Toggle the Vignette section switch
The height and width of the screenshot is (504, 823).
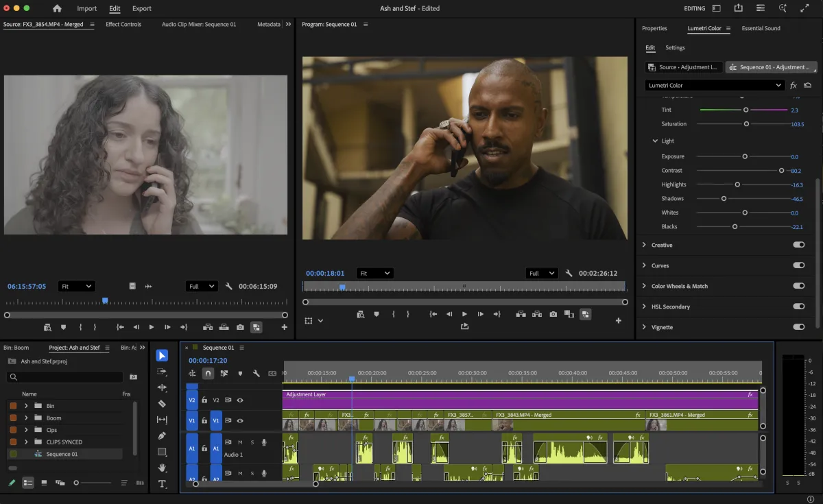(x=798, y=327)
